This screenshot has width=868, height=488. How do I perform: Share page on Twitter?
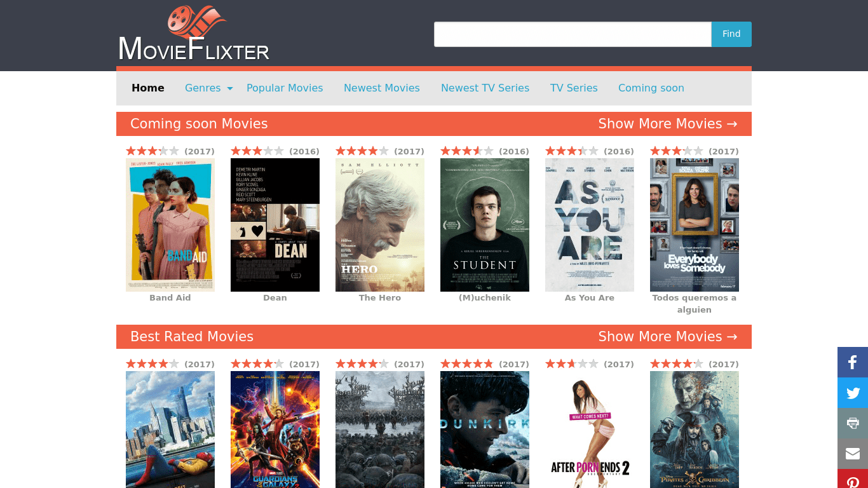pos(853,393)
